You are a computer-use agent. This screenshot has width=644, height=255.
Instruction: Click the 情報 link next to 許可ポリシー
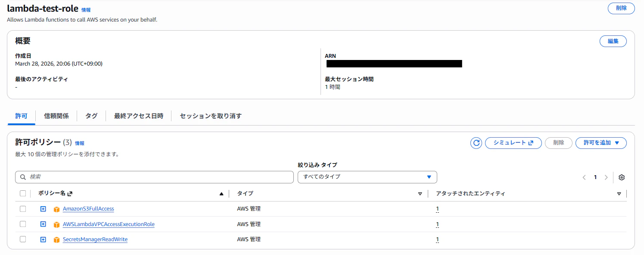pyautogui.click(x=80, y=143)
